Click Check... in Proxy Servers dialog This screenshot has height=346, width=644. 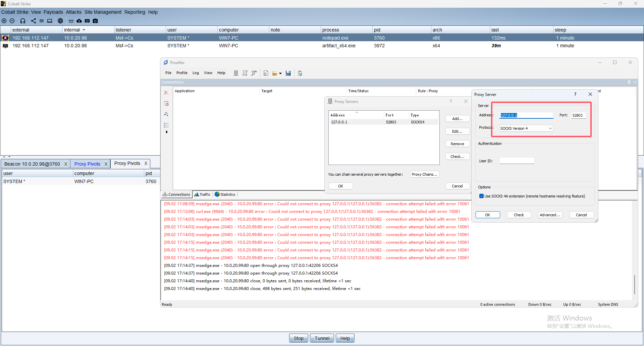point(457,157)
